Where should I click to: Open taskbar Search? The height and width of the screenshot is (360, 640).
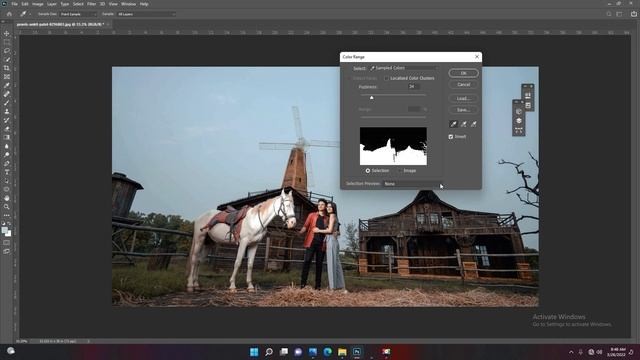point(269,352)
